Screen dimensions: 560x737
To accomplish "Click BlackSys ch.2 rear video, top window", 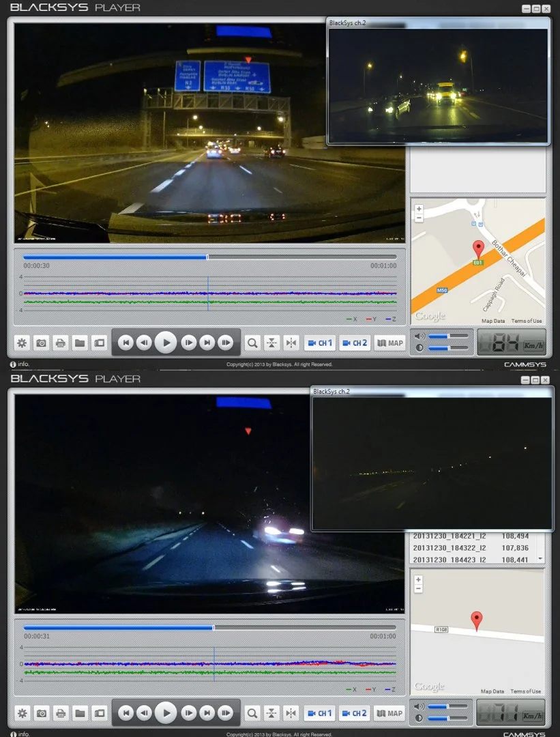I will click(x=439, y=85).
